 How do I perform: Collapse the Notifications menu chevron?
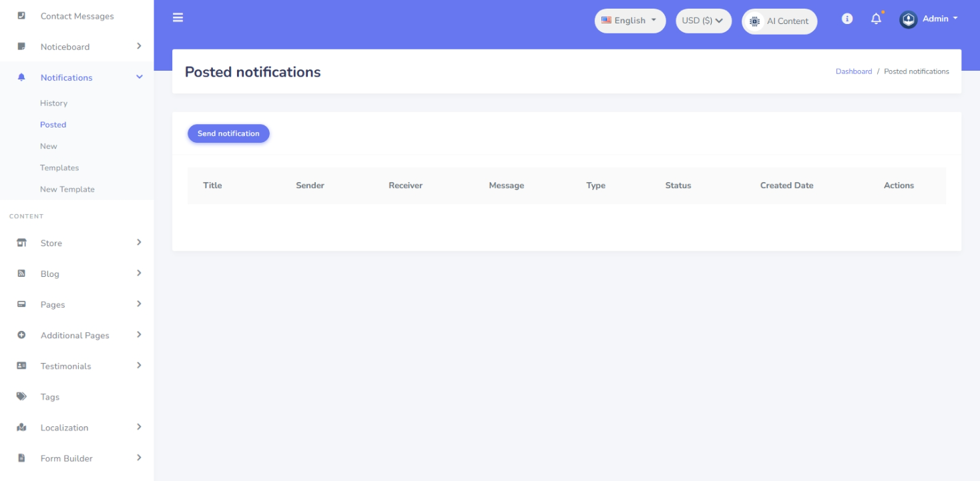pos(140,77)
